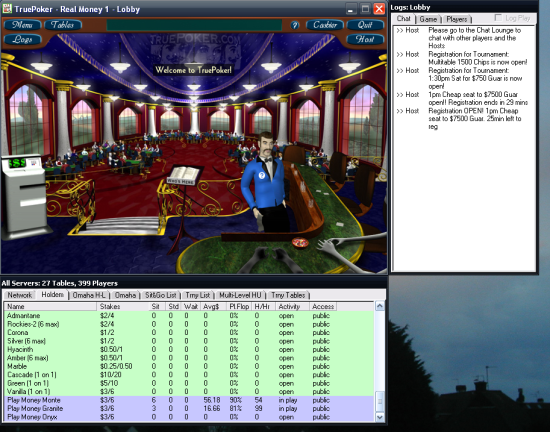Select the Adamantane table row
The image size is (550, 432).
(189, 316)
